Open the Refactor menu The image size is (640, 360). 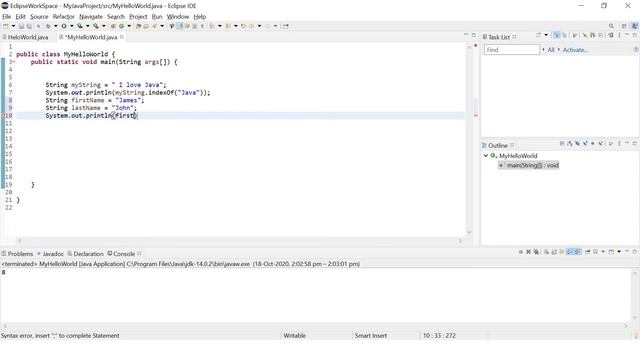(64, 17)
